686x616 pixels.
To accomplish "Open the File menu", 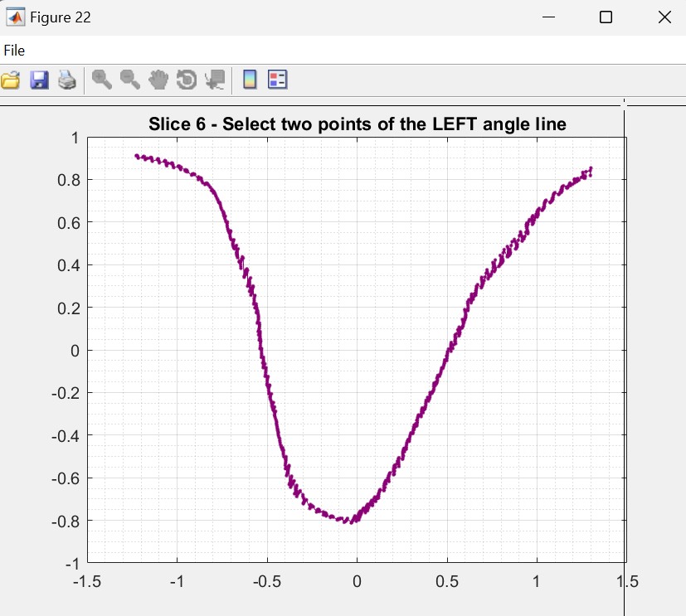I will (x=14, y=51).
